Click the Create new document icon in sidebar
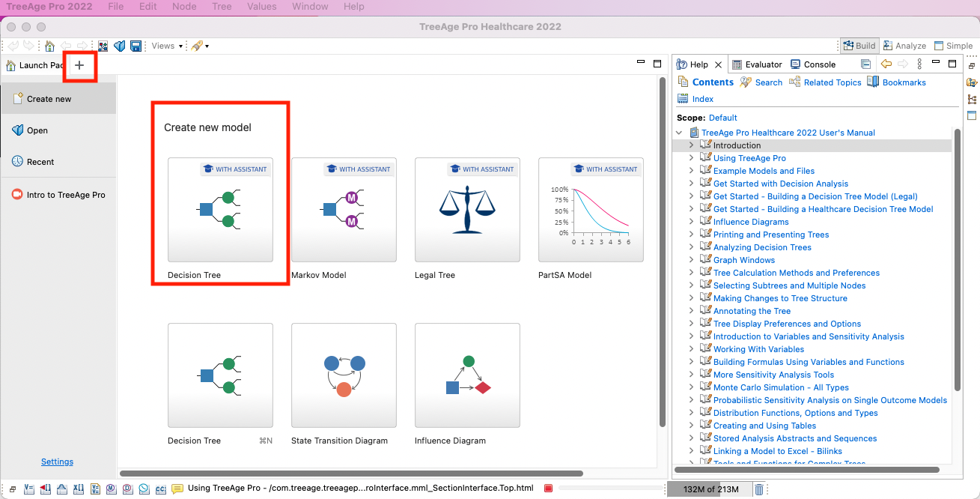The width and height of the screenshot is (980, 499). [x=18, y=98]
